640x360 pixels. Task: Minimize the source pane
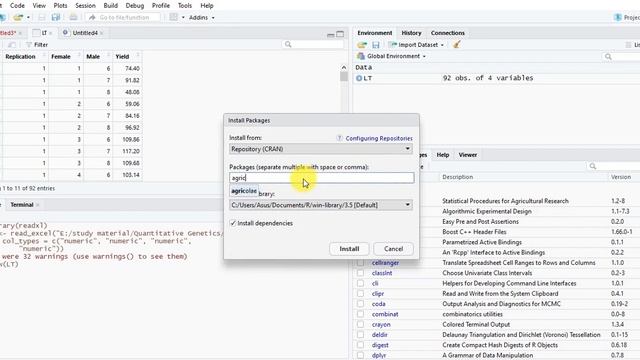(331, 35)
